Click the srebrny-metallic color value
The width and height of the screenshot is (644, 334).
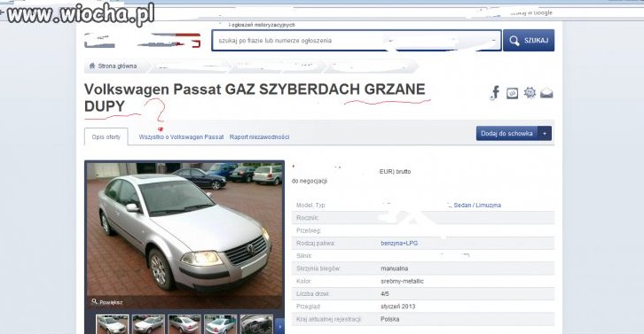coord(402,281)
